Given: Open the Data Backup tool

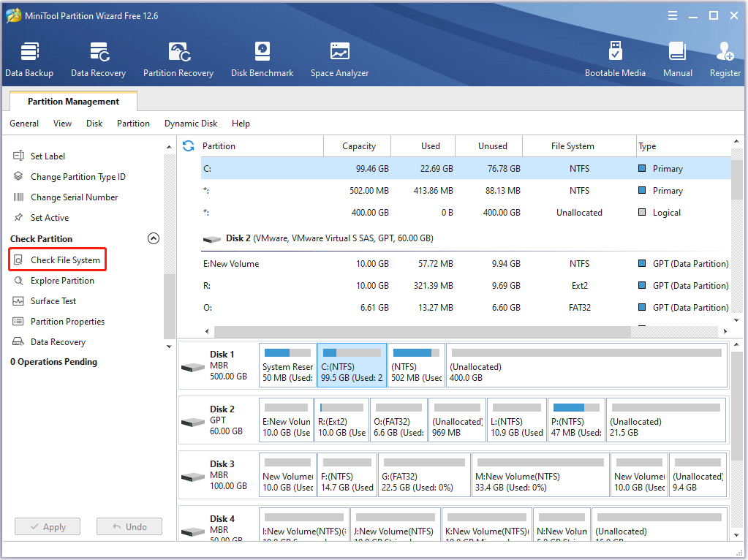Looking at the screenshot, I should coord(29,58).
